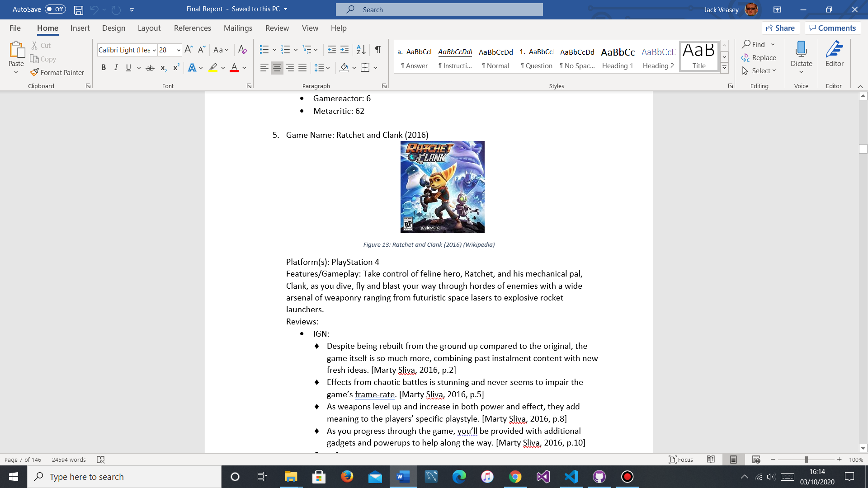Increase font size with grow icon
Image resolution: width=868 pixels, height=488 pixels.
189,50
